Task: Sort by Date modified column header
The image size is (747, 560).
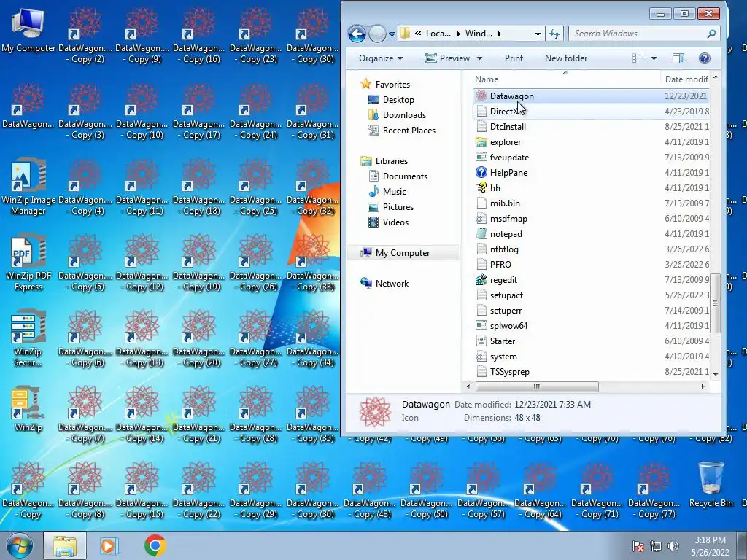Action: point(685,79)
